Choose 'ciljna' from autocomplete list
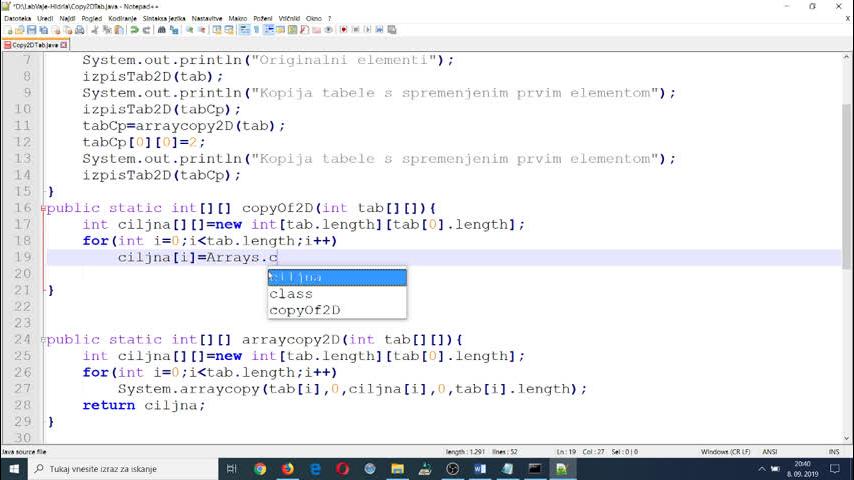 [337, 277]
